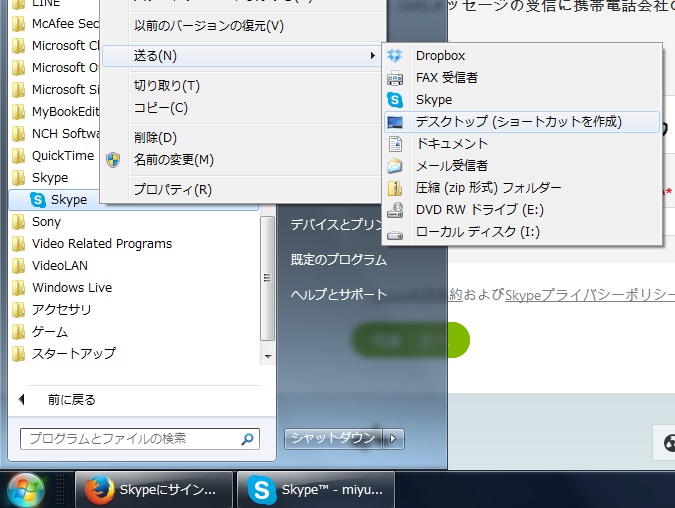Click the programs list scrollbar thumb
Image resolution: width=675 pixels, height=508 pixels.
pyautogui.click(x=267, y=279)
